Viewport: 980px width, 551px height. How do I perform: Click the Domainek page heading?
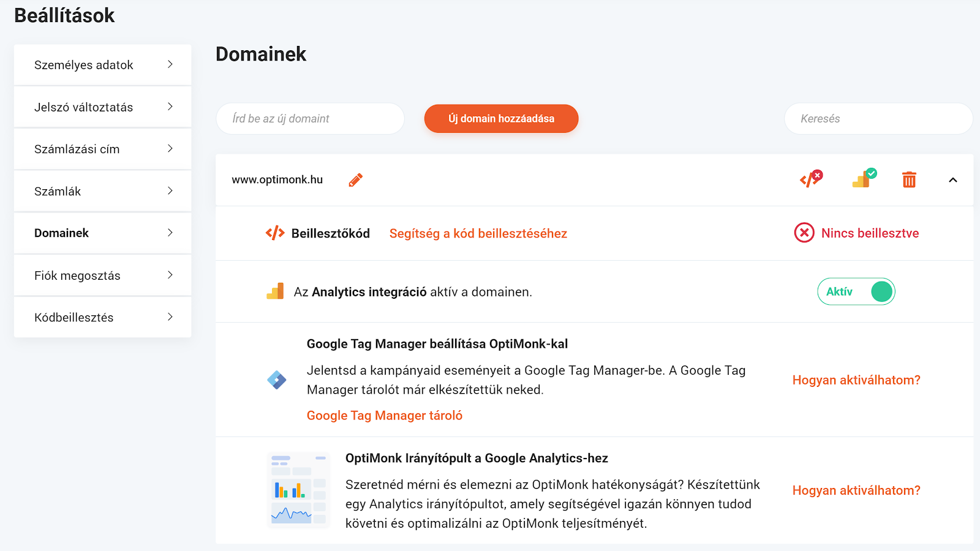pyautogui.click(x=261, y=54)
